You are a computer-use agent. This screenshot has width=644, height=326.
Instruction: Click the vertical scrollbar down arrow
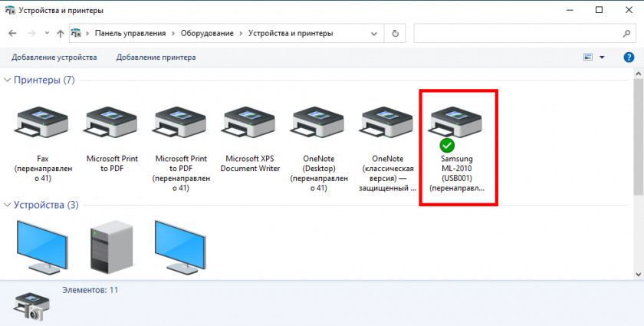[x=638, y=274]
